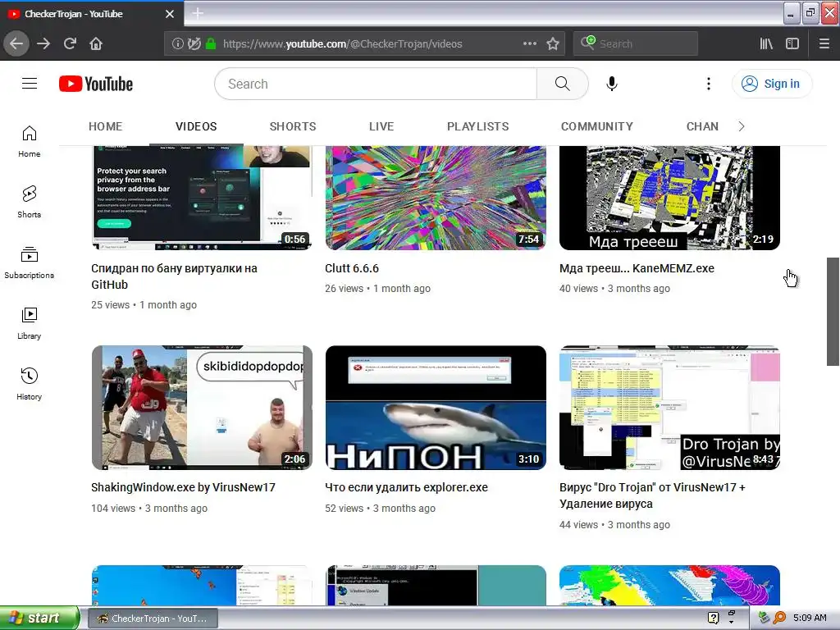Open History in YouTube sidebar
The image size is (840, 630).
point(30,384)
